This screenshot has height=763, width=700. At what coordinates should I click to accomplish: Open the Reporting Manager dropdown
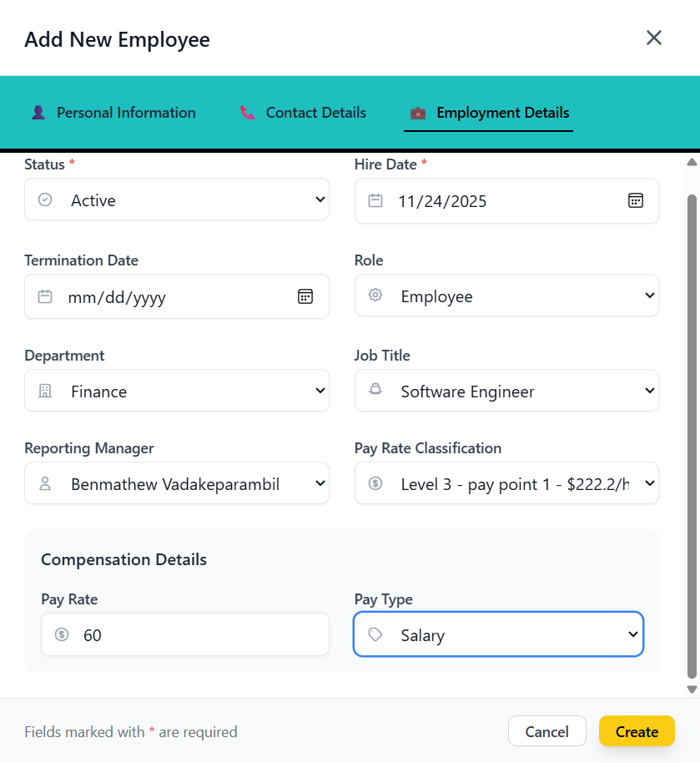pyautogui.click(x=177, y=483)
